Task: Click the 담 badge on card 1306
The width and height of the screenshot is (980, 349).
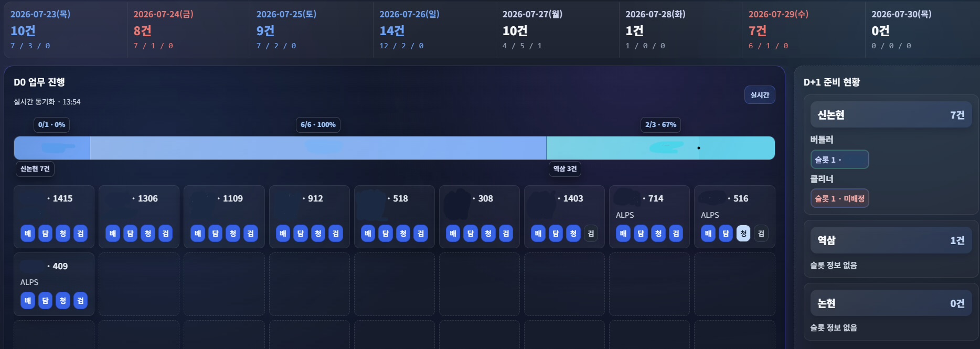Action: [x=131, y=234]
